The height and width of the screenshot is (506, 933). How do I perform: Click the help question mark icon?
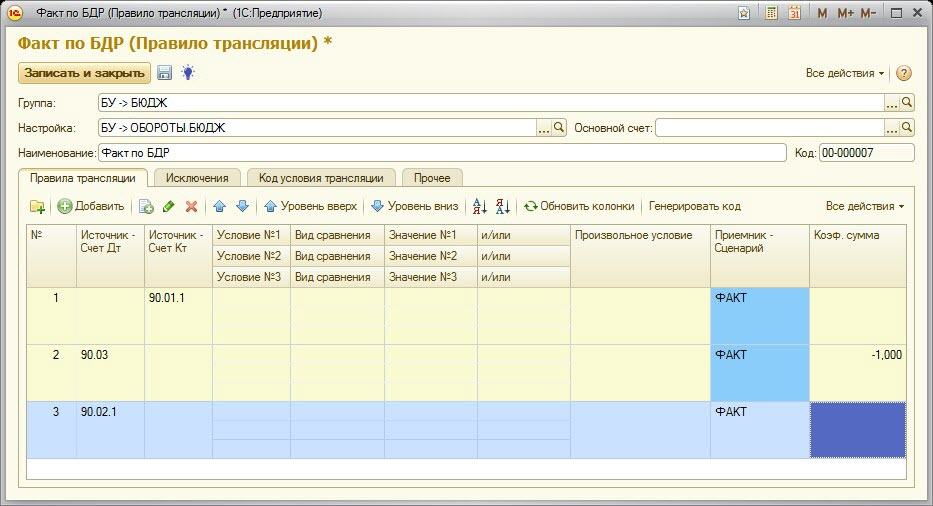coord(904,73)
